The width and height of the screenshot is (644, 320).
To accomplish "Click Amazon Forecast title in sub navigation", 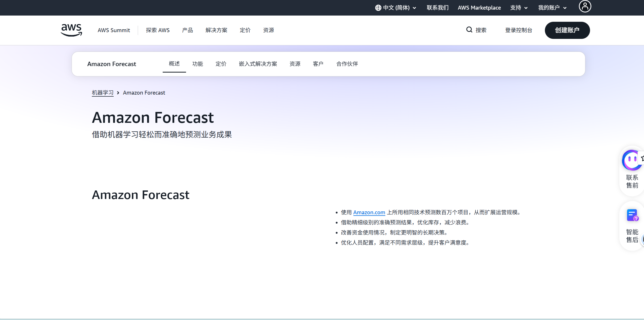I will tap(112, 64).
